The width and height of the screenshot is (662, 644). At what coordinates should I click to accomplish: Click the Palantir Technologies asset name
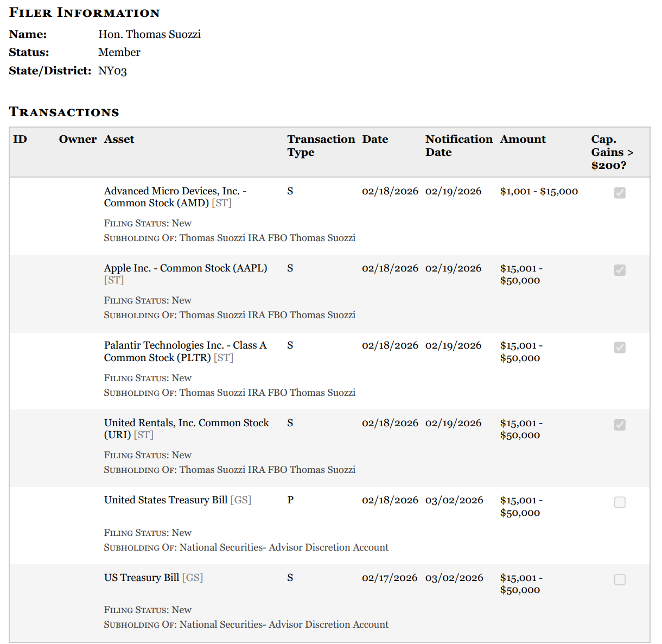tap(185, 351)
